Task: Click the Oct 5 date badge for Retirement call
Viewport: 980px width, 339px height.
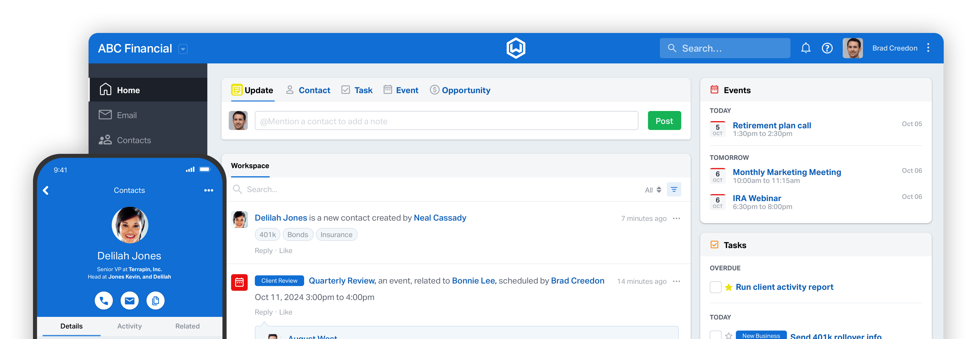Action: click(717, 129)
